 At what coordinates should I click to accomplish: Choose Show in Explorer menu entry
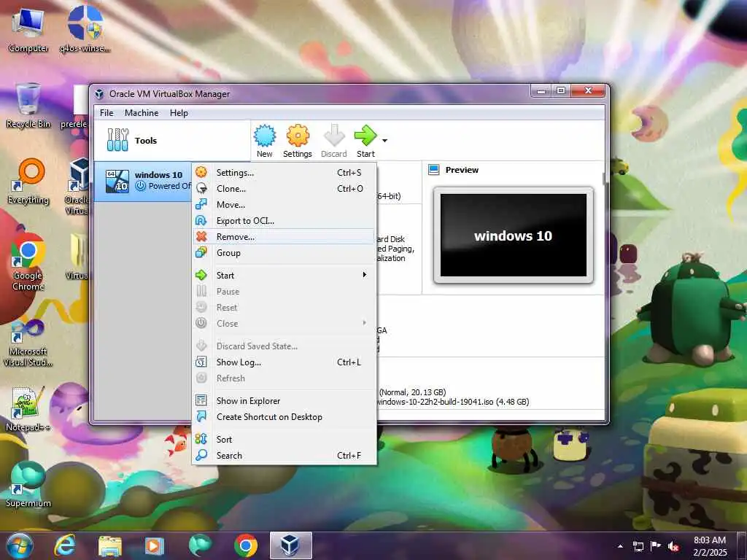tap(285, 401)
